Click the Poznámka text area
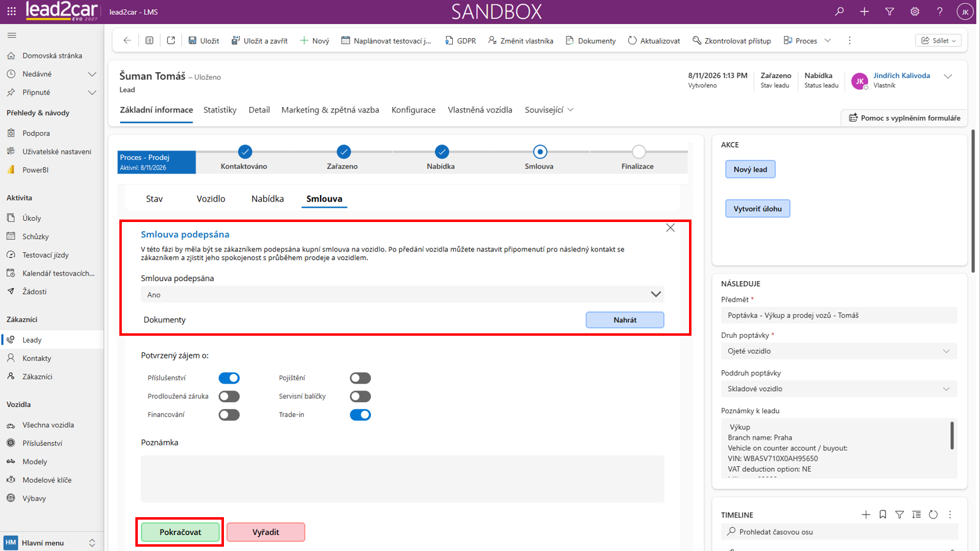 click(x=402, y=479)
